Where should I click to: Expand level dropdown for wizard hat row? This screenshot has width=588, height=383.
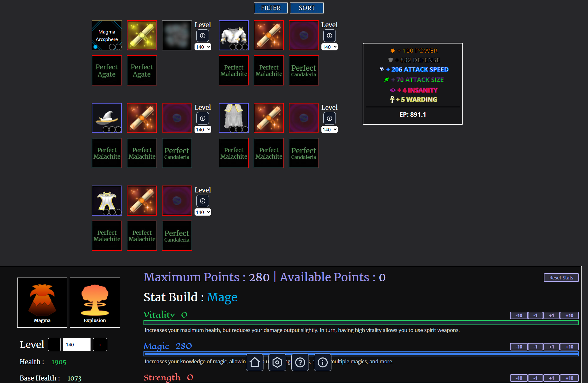pyautogui.click(x=203, y=130)
